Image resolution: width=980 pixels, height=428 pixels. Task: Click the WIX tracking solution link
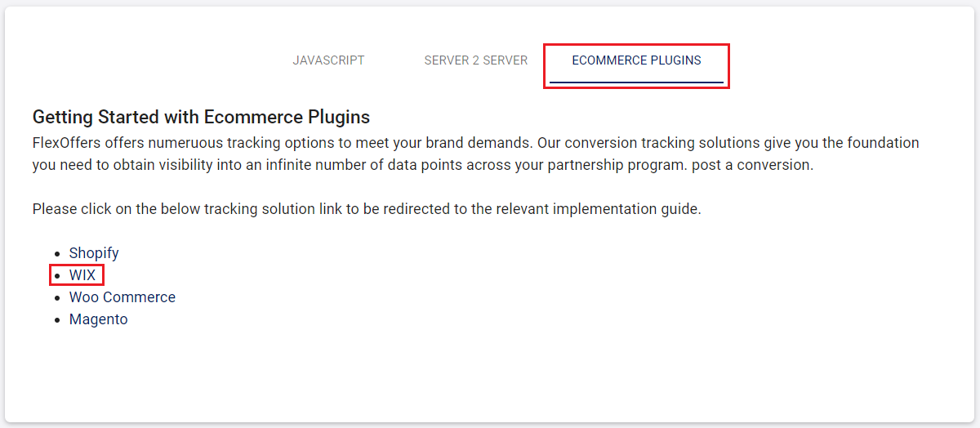pyautogui.click(x=82, y=275)
